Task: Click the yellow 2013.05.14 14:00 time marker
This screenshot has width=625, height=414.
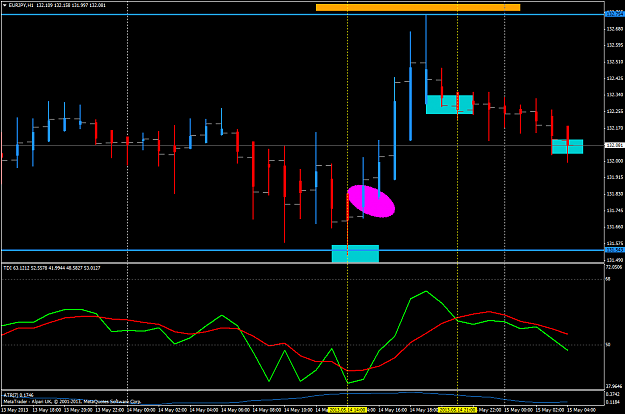Action: [347, 410]
